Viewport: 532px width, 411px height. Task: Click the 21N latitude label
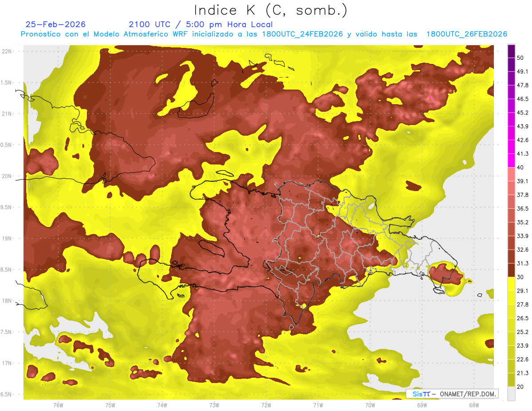7,114
